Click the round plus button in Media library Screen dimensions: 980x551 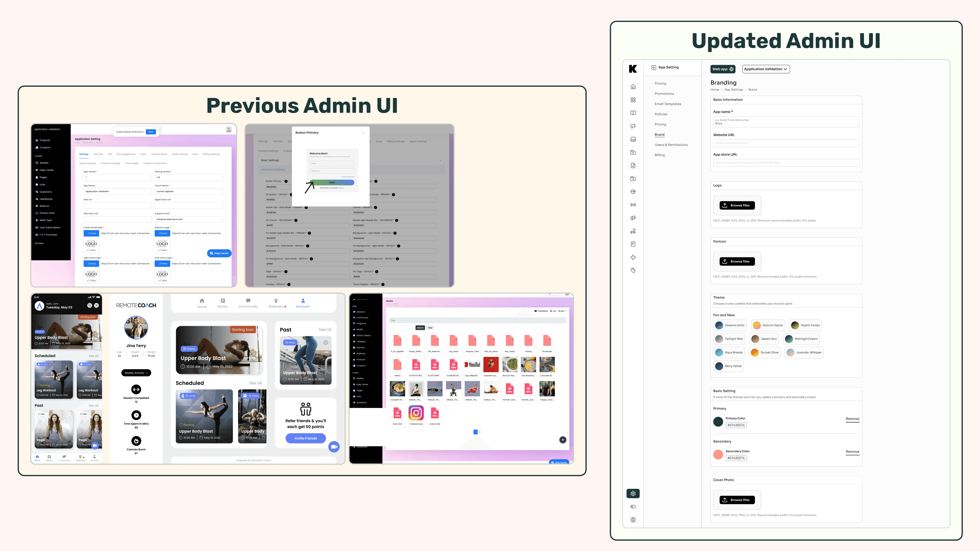(x=563, y=440)
